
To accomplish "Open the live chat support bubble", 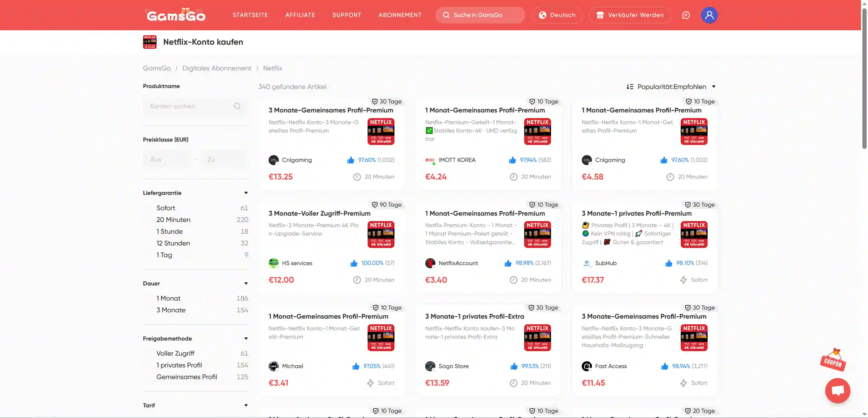I will (x=837, y=390).
